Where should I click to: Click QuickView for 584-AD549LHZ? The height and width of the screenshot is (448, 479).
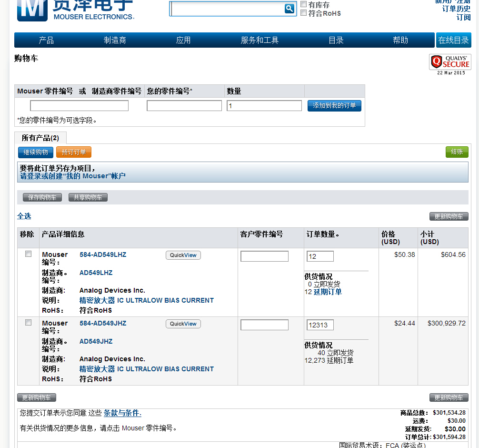[183, 255]
